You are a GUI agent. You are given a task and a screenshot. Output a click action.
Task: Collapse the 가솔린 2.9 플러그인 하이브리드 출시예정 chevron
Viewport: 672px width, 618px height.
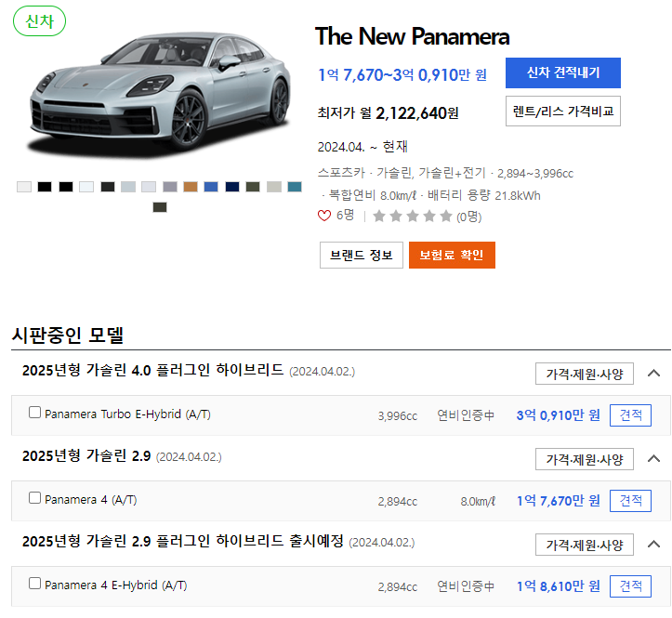point(653,545)
